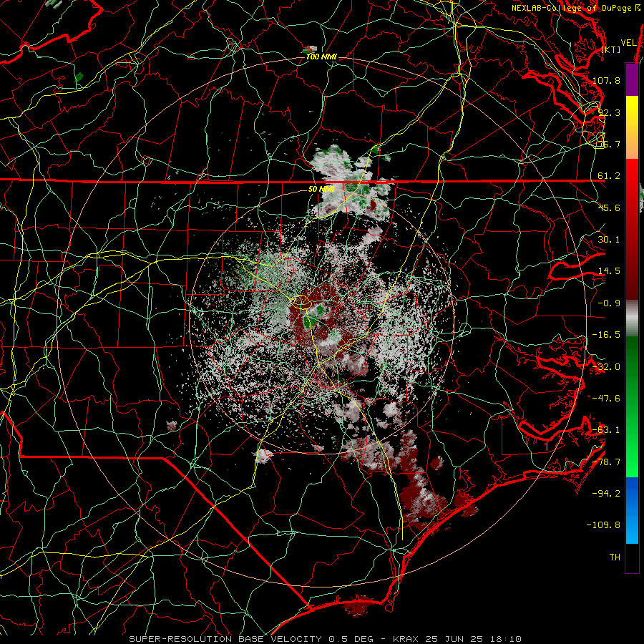Select the 14.5 scale value
The height and width of the screenshot is (644, 644).
tap(609, 271)
